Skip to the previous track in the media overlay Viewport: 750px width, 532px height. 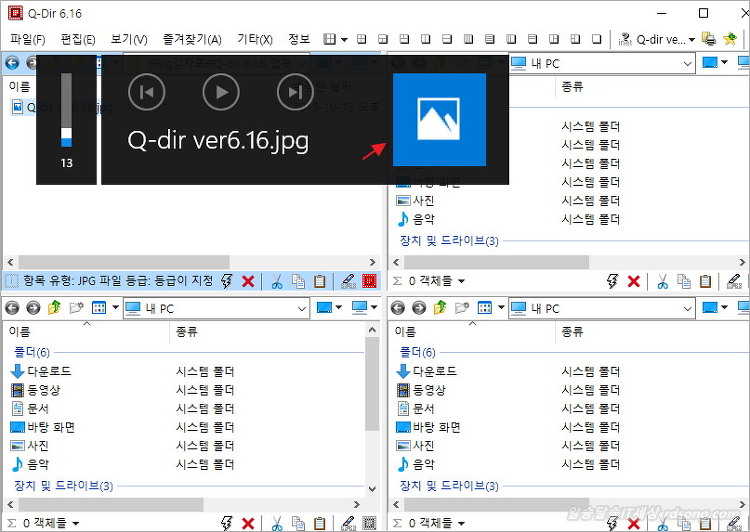146,92
